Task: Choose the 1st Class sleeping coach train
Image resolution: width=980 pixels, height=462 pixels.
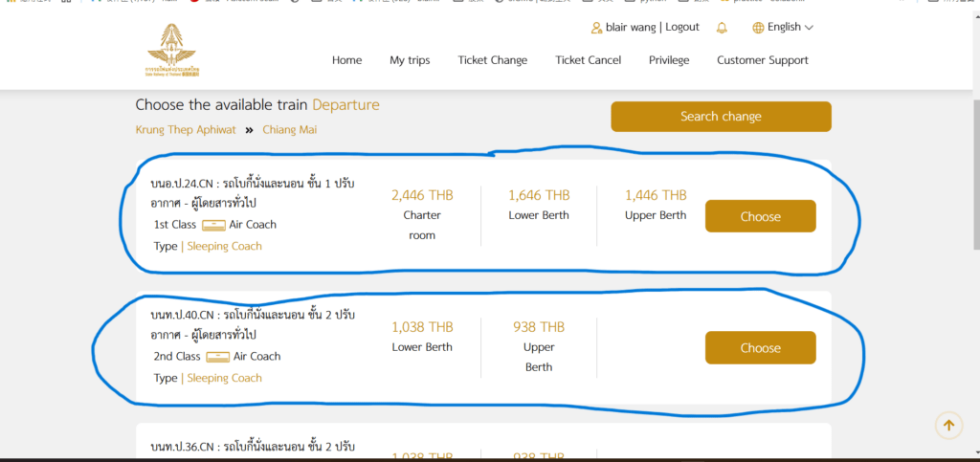Action: click(x=760, y=216)
